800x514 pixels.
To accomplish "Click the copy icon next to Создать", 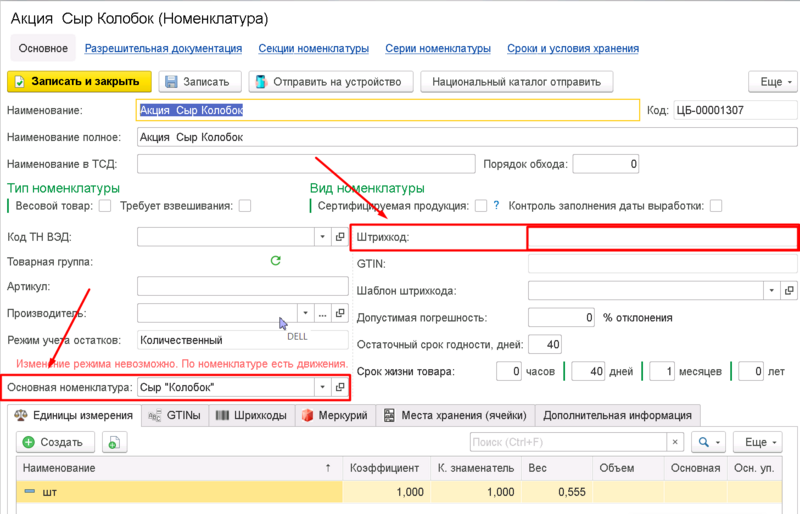I will [x=114, y=442].
